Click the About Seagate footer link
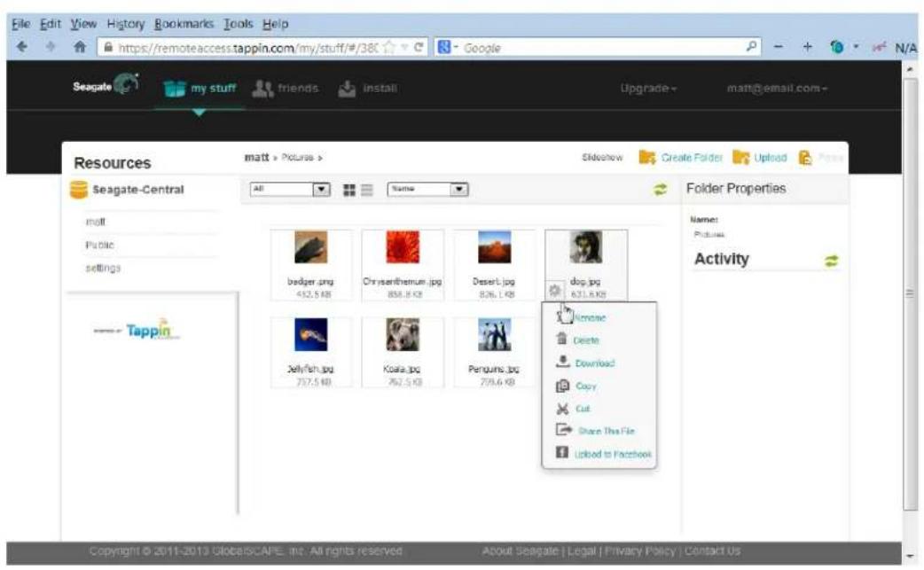924x570 pixels. tap(520, 551)
